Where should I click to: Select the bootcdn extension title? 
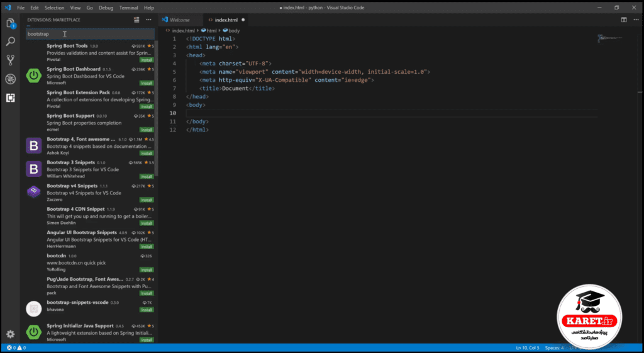click(x=56, y=255)
